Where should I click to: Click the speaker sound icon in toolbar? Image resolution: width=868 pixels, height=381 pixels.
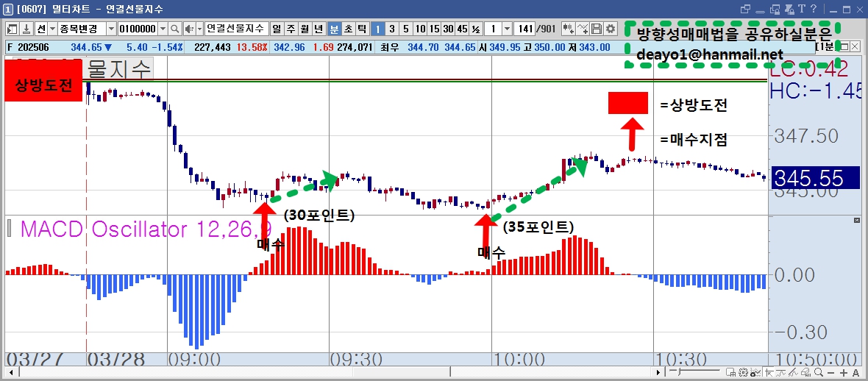pos(189,29)
